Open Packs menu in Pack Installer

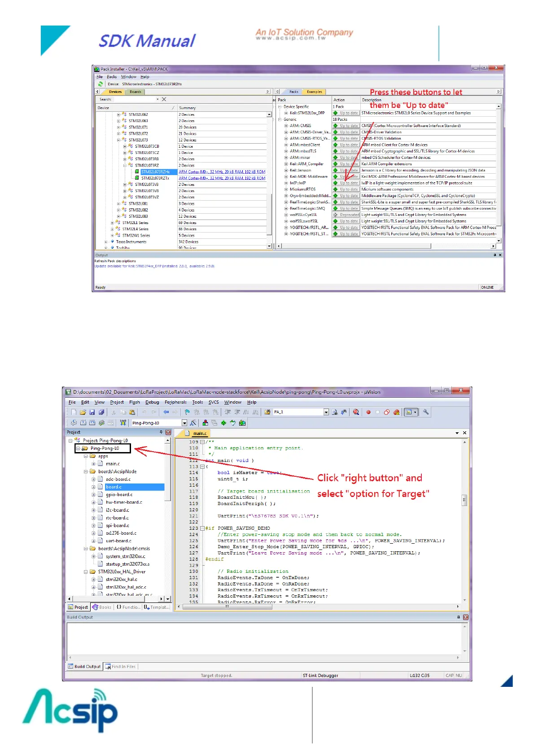(112, 77)
